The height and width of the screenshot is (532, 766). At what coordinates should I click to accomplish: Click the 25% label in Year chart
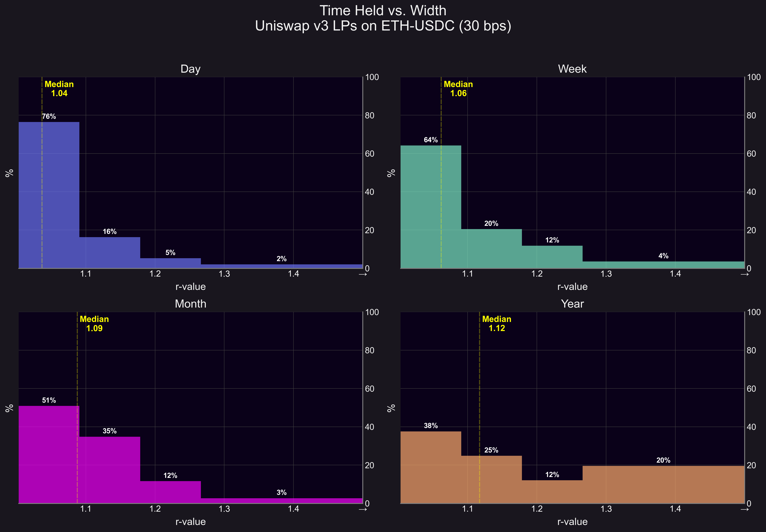pos(491,450)
